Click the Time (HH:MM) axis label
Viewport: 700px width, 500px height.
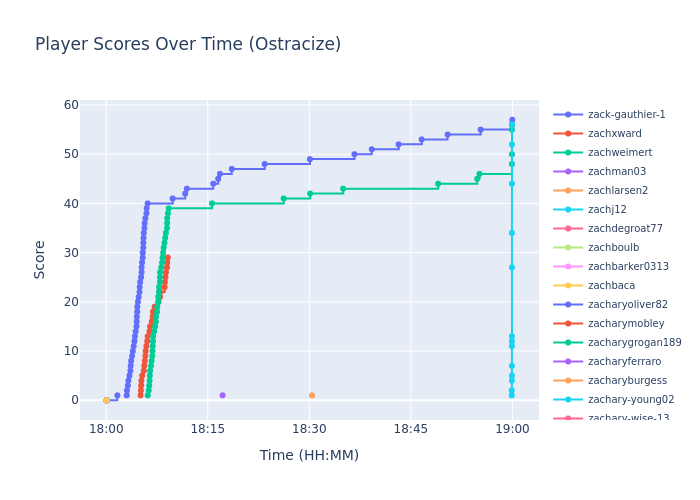click(309, 456)
